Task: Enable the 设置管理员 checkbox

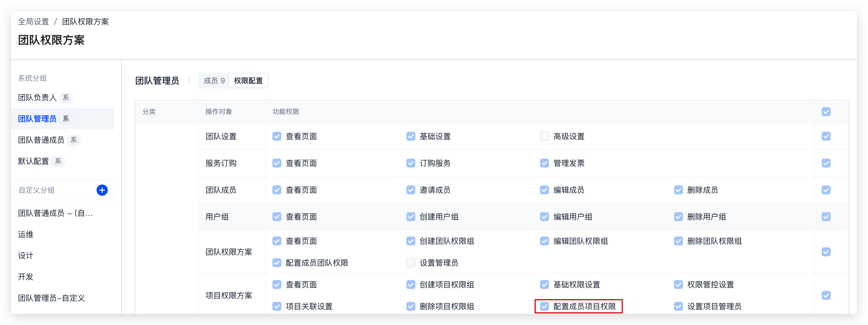Action: [410, 263]
